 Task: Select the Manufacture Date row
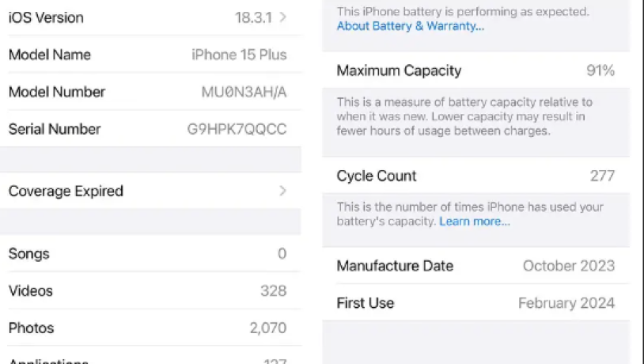475,266
